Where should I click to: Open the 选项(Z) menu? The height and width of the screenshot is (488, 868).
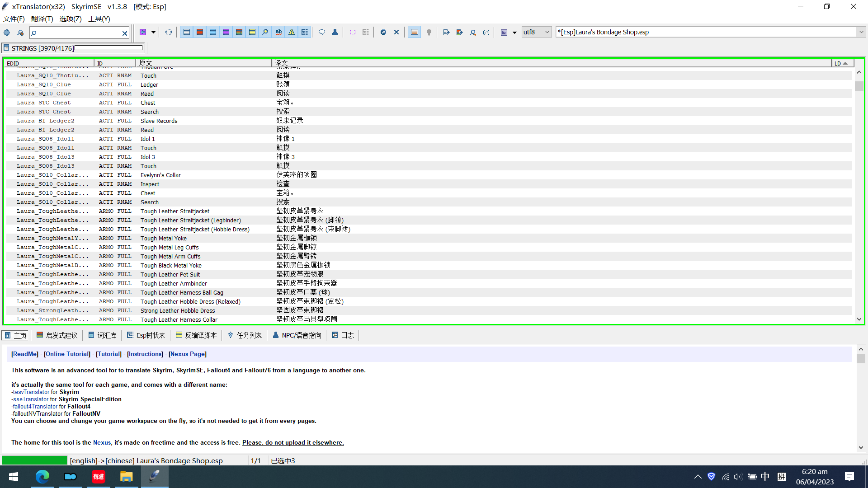pyautogui.click(x=71, y=19)
